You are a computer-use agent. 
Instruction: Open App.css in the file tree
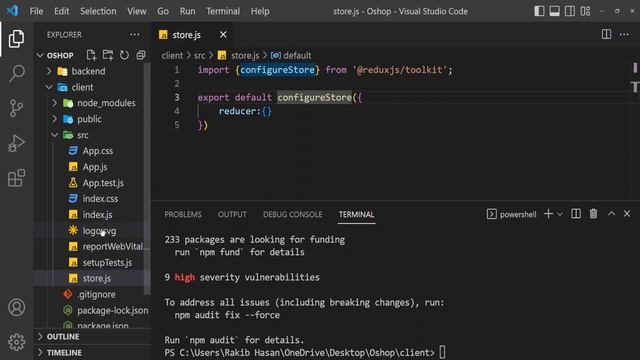coord(98,151)
